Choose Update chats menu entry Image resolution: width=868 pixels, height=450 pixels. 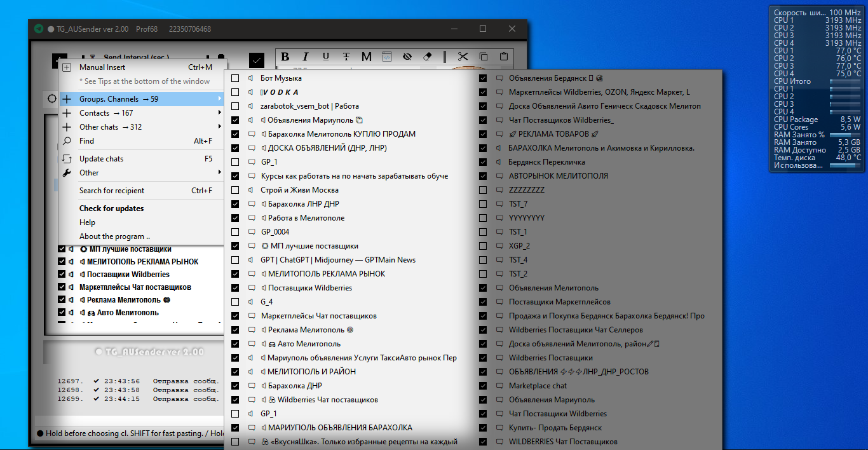(x=141, y=159)
